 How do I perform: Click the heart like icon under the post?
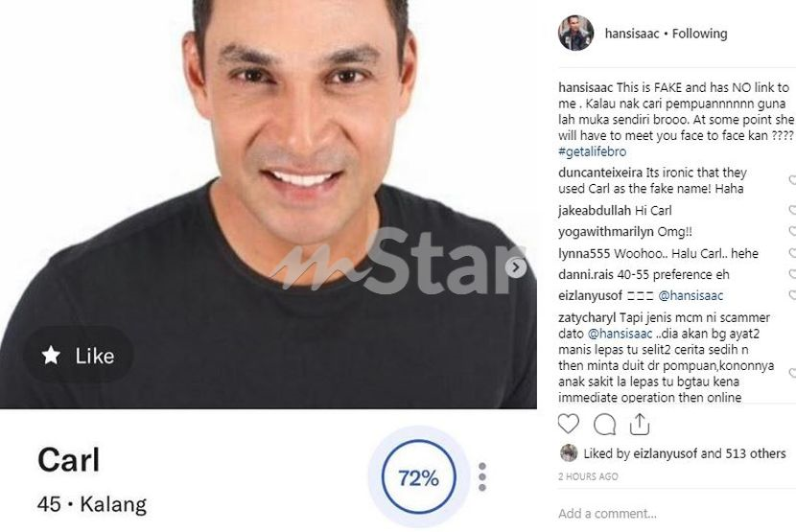tap(568, 424)
